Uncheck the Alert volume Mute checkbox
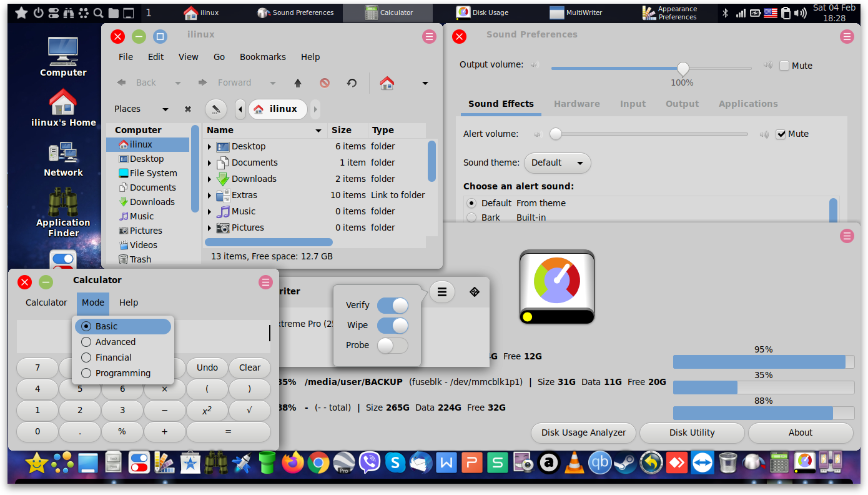This screenshot has width=868, height=495. [x=781, y=134]
